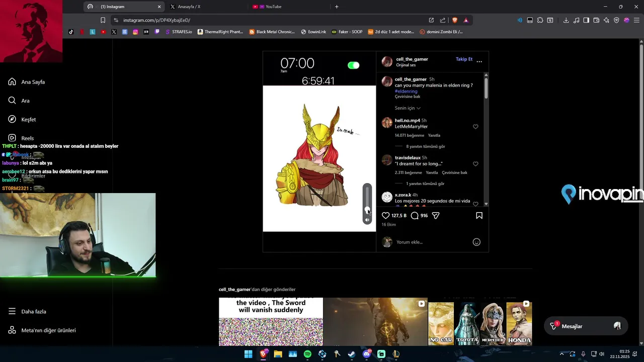Share the post via paper plane icon

(x=436, y=215)
